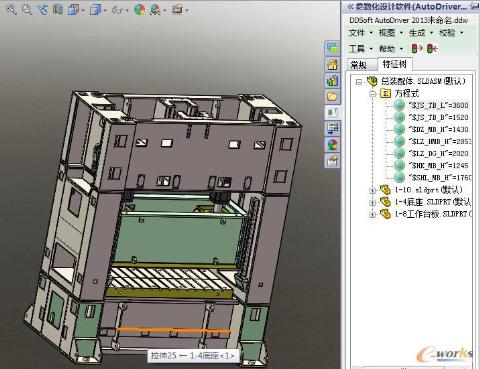Image resolution: width=480 pixels, height=369 pixels.
Task: Click the orange highlighted edge in the model
Action: [x=173, y=330]
